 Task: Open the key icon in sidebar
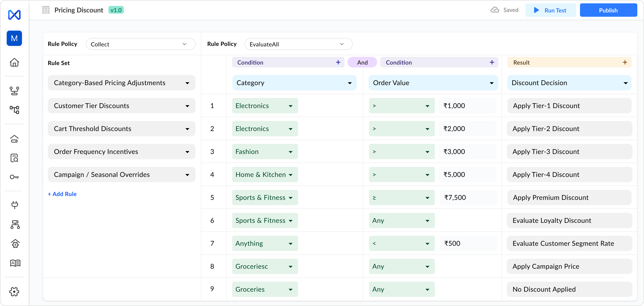point(14,177)
